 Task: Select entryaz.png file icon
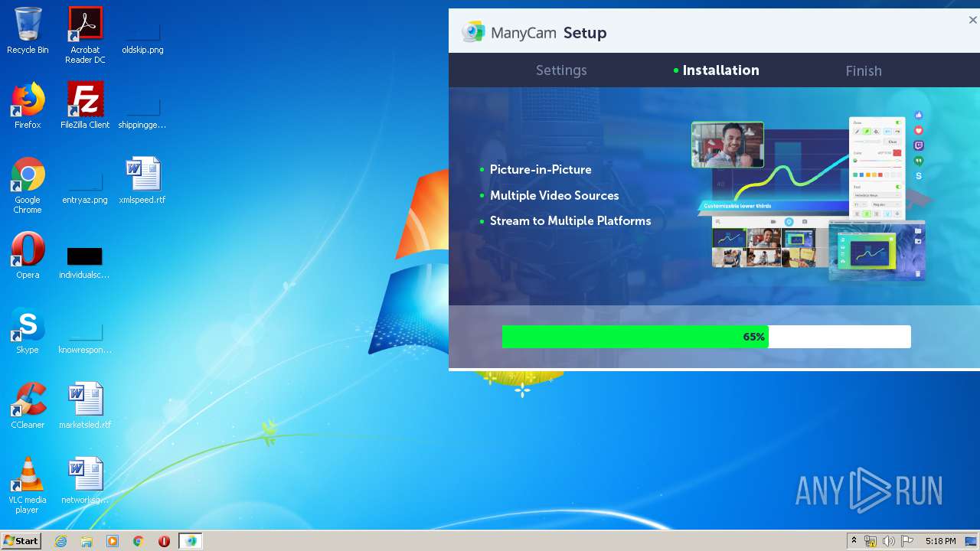[x=85, y=188]
